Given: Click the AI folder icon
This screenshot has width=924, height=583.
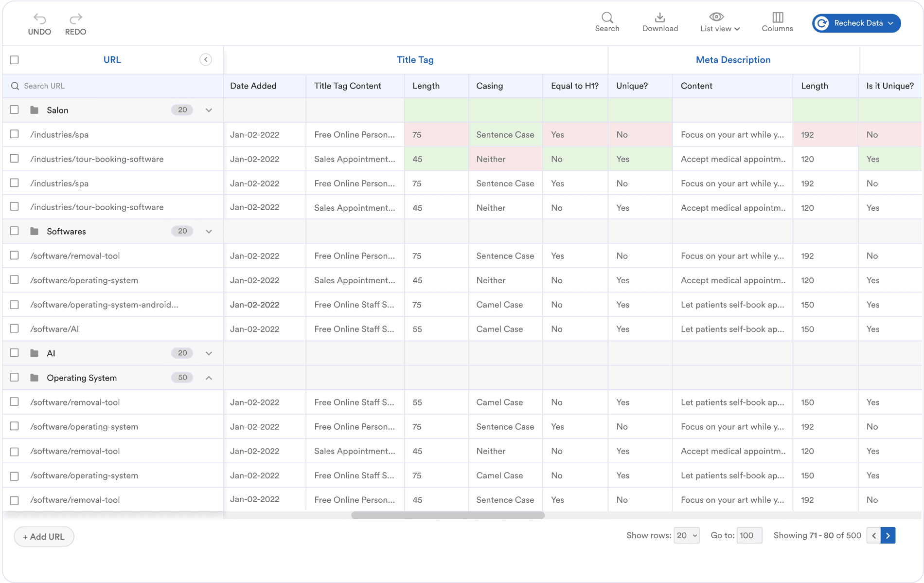Looking at the screenshot, I should pos(35,353).
